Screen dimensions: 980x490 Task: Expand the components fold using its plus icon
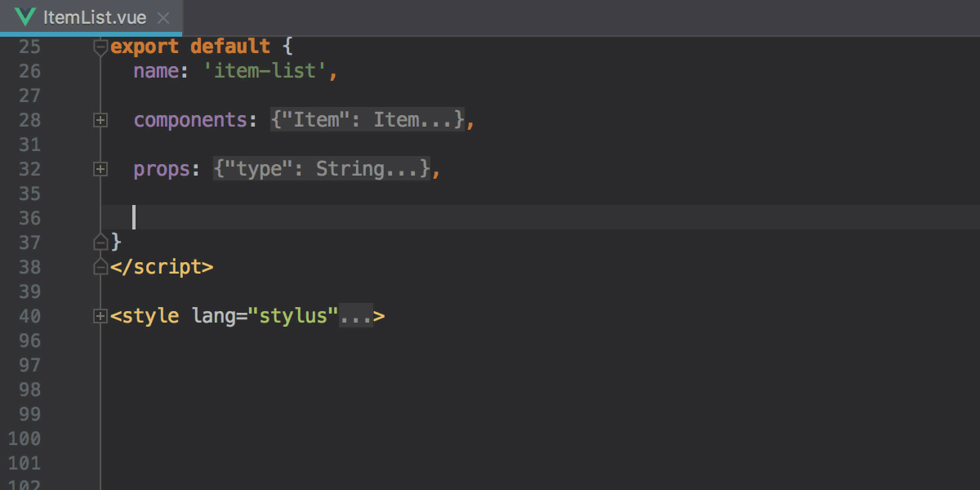point(100,120)
